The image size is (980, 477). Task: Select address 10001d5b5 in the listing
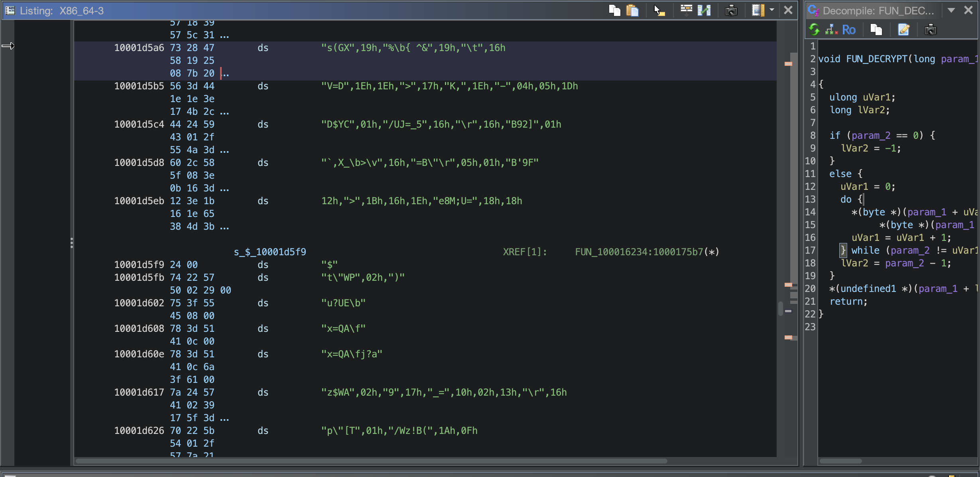point(139,86)
